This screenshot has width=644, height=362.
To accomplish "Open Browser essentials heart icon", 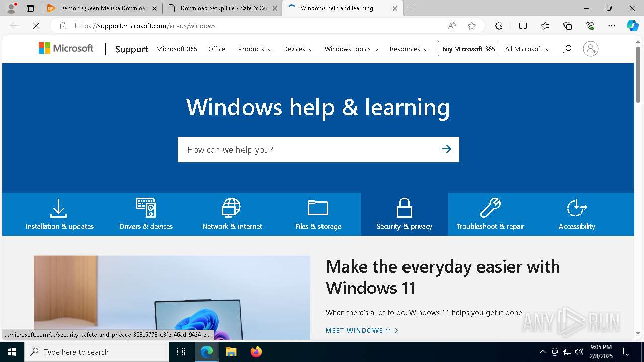I will pyautogui.click(x=590, y=26).
